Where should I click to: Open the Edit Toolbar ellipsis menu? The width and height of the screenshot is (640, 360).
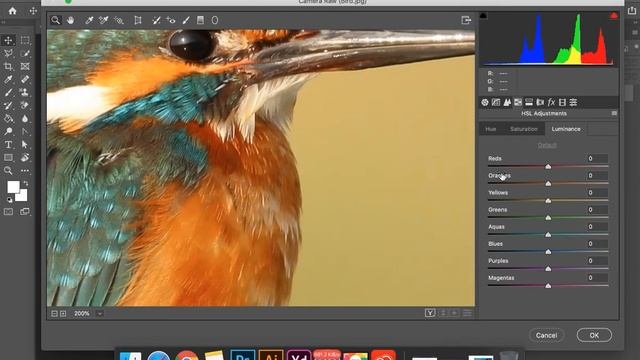coord(25,171)
